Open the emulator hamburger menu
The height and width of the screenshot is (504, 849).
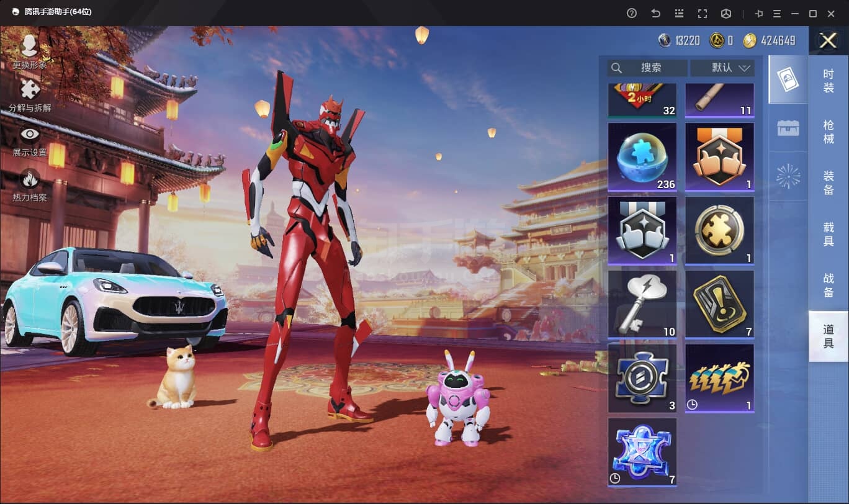pos(776,13)
